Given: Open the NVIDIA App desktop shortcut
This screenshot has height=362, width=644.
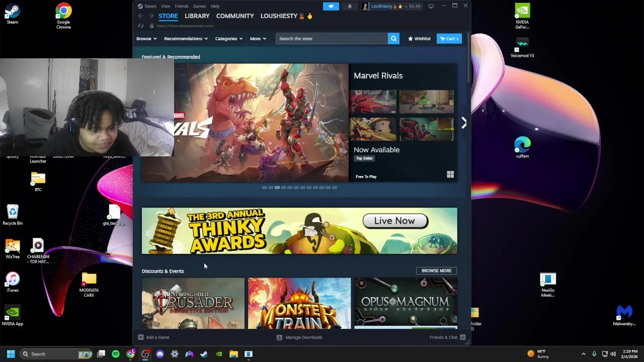Looking at the screenshot, I should 13,316.
